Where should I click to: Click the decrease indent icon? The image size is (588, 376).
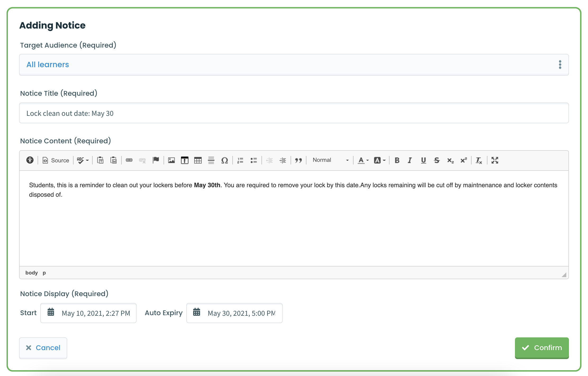[269, 160]
